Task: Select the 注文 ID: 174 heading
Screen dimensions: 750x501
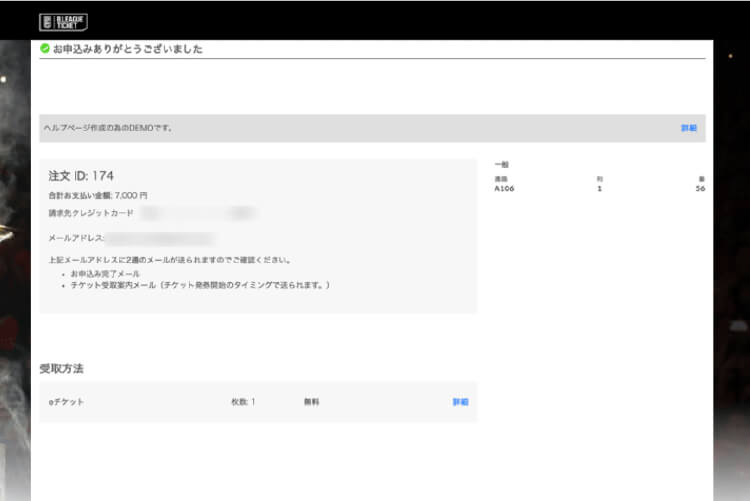Action: 81,176
